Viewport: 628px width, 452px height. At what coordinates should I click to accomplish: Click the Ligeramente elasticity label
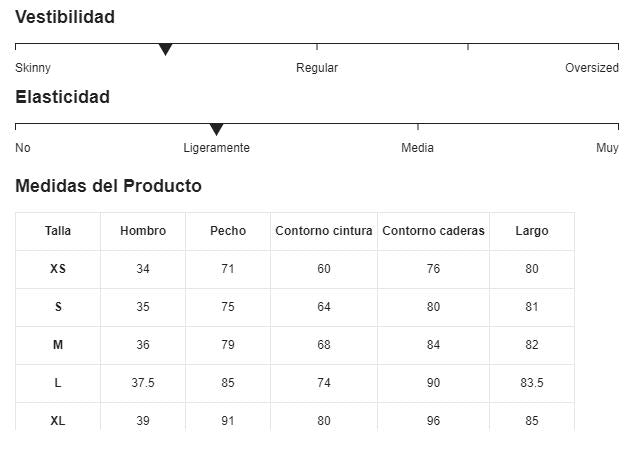pyautogui.click(x=217, y=148)
